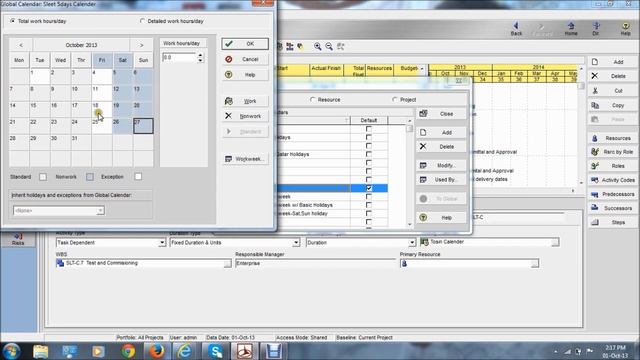Uncheck the highlighted calendar's Default checkbox
This screenshot has height=360, width=640.
tap(369, 188)
